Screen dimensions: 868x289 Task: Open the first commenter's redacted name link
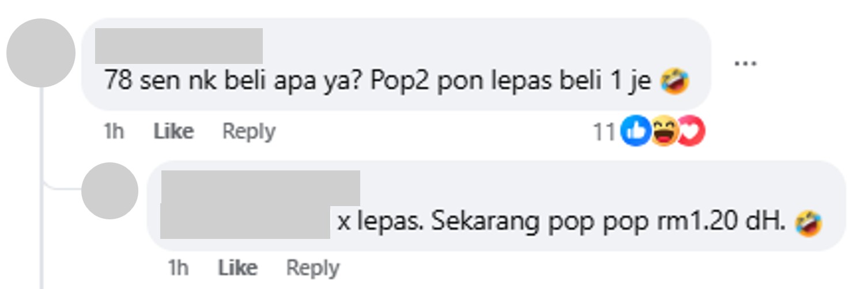[179, 45]
